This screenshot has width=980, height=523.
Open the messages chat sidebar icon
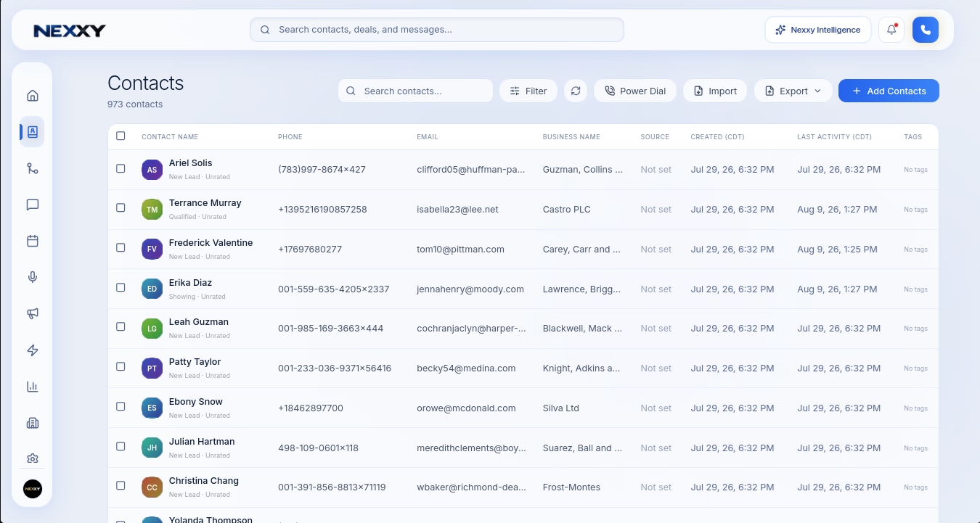point(32,205)
